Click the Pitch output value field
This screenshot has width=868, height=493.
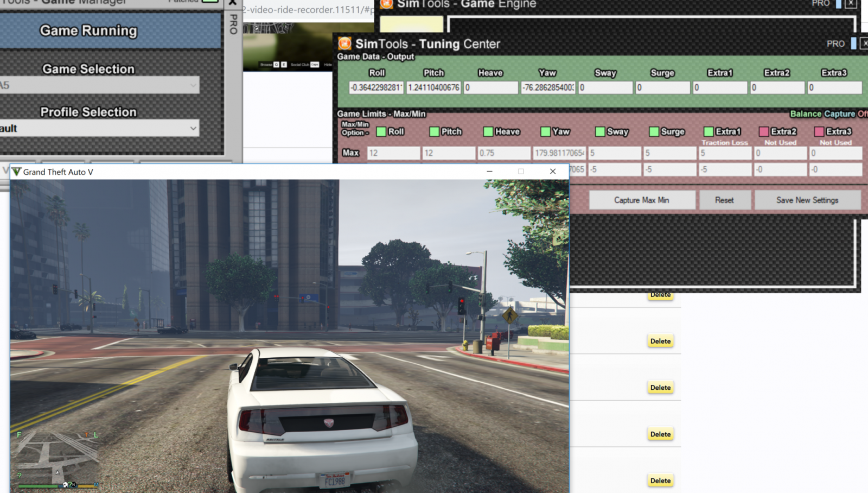pyautogui.click(x=433, y=87)
